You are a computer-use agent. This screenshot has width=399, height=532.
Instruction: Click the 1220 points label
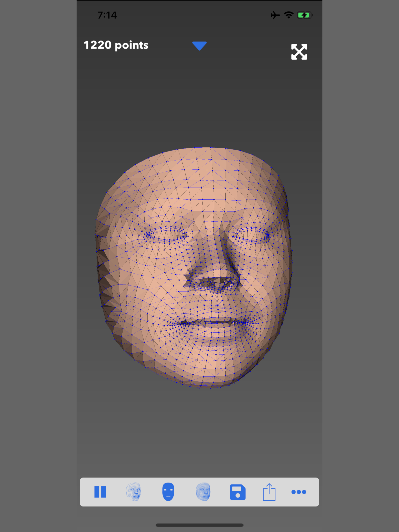point(116,45)
